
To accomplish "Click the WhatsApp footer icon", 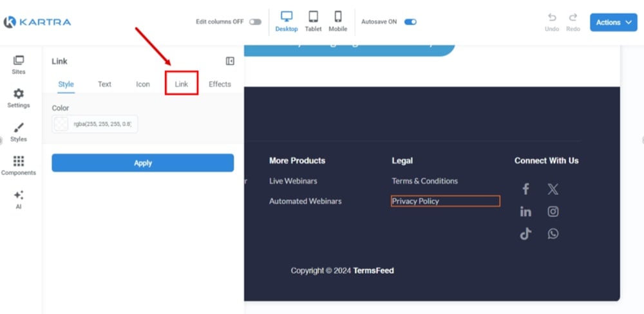I will (553, 234).
